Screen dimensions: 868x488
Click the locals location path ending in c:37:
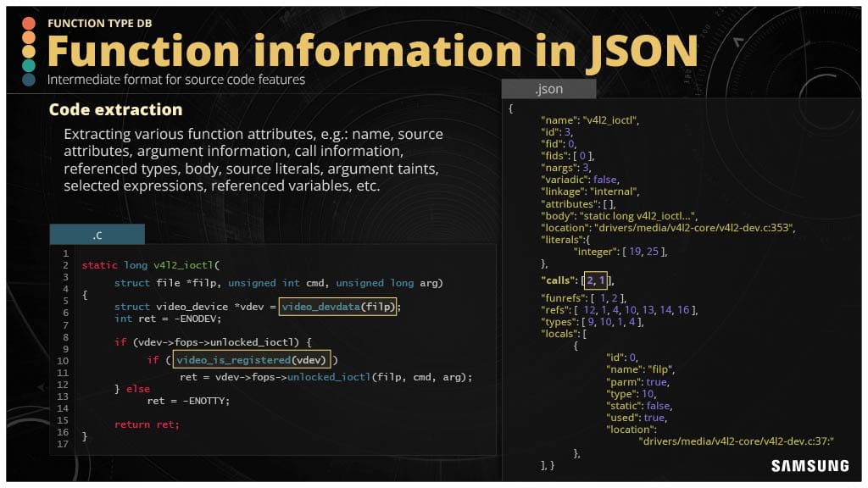[737, 441]
